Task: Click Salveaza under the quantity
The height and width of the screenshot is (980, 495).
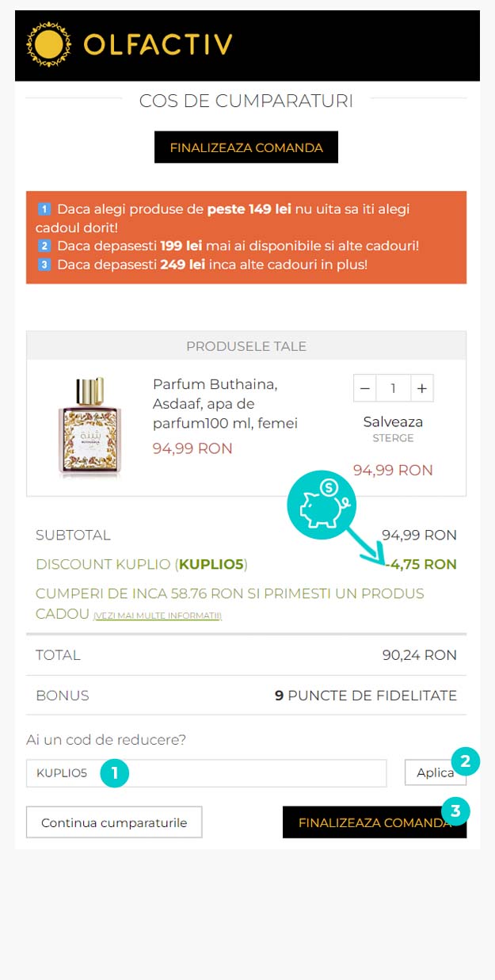Action: (x=393, y=421)
